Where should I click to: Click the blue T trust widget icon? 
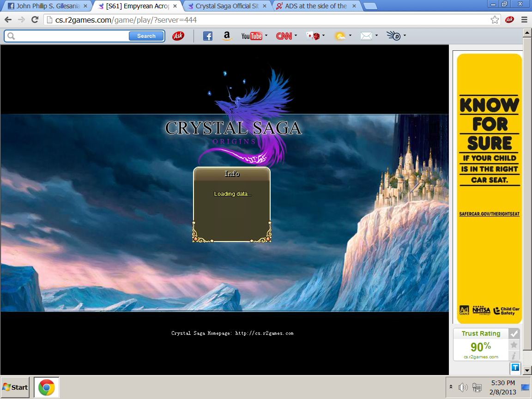[515, 368]
